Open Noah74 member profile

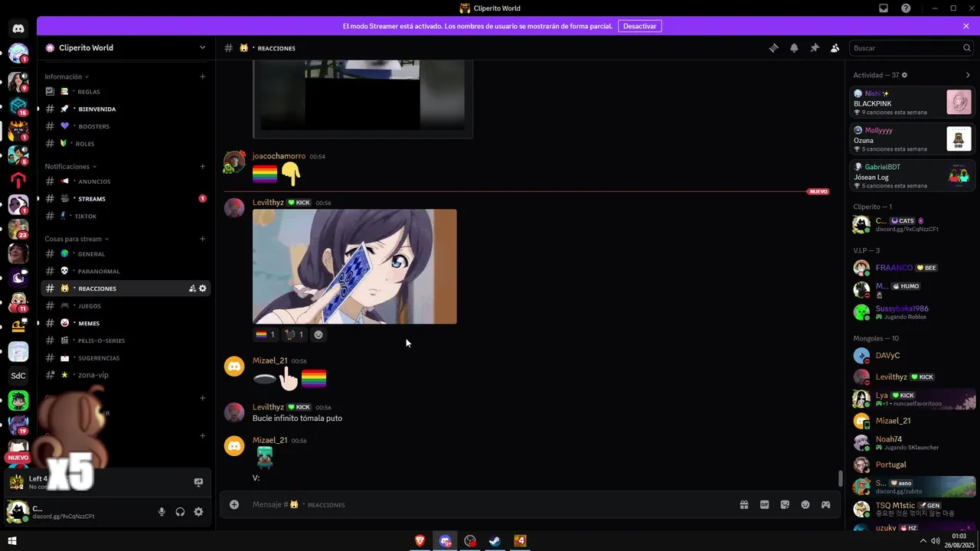point(911,442)
